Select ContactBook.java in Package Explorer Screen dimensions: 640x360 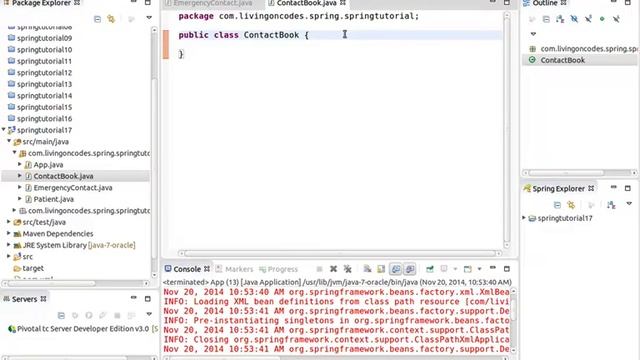click(63, 176)
